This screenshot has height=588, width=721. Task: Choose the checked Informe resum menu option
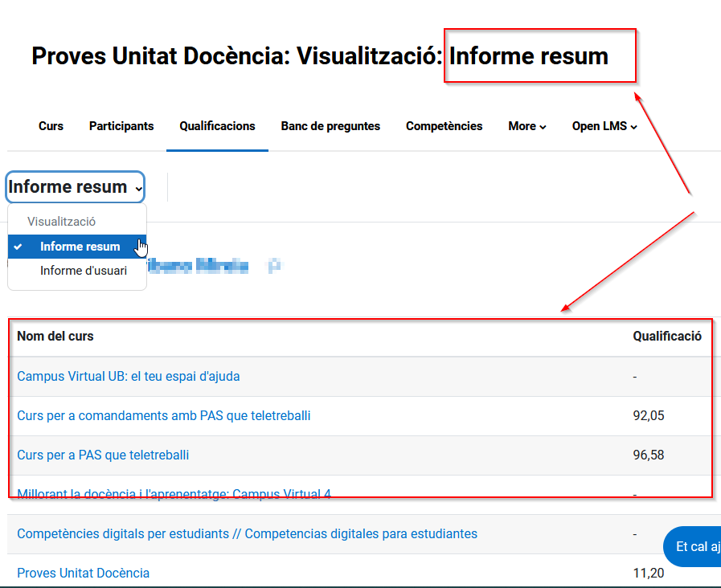pyautogui.click(x=80, y=247)
